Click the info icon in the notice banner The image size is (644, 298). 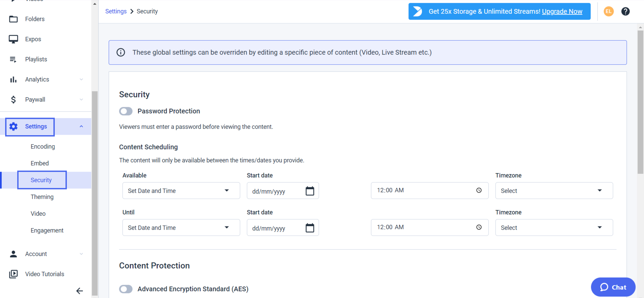click(121, 52)
